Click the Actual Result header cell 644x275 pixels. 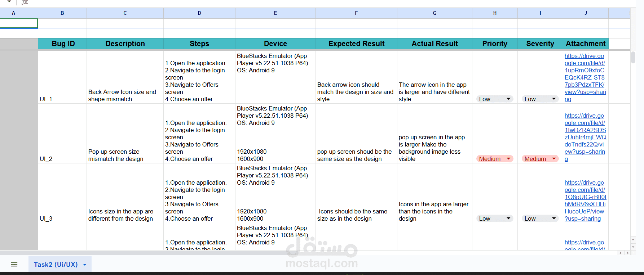coord(435,44)
